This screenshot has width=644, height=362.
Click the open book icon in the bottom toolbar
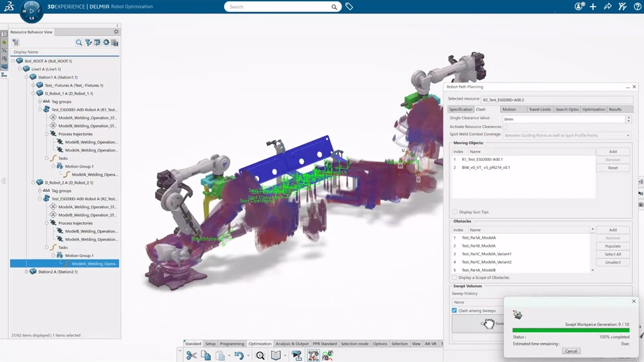tap(276, 355)
